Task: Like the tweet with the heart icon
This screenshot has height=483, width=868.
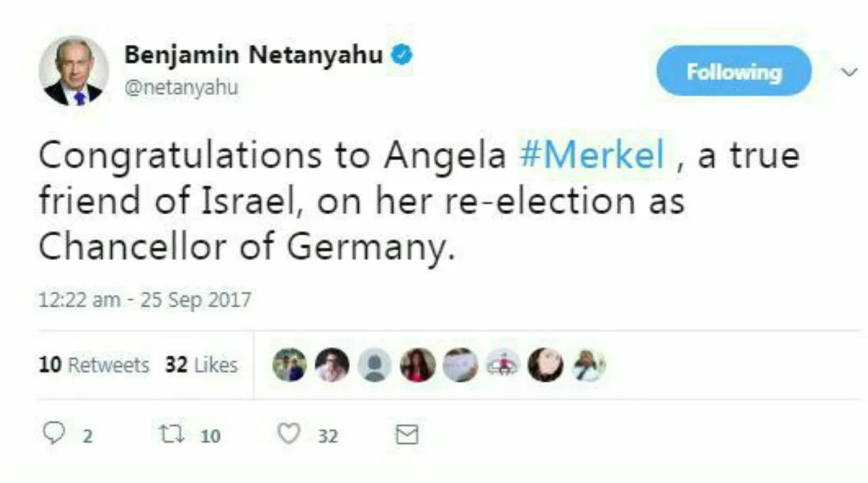Action: [x=289, y=433]
